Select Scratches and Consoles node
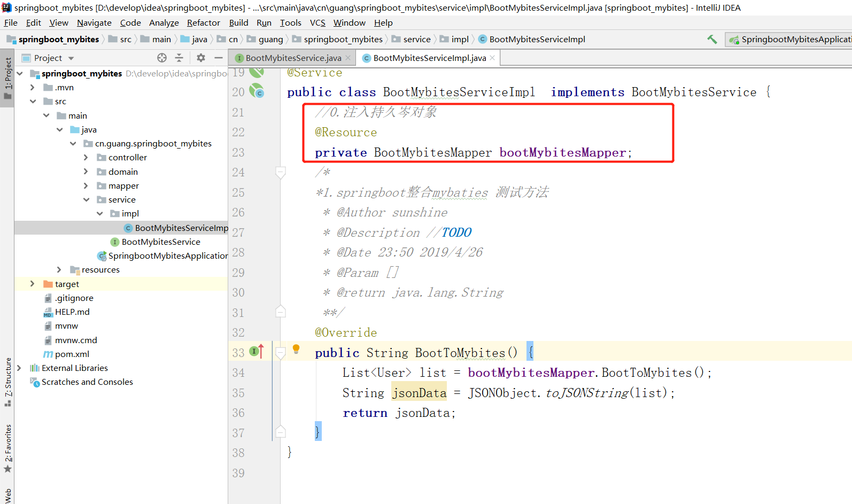The height and width of the screenshot is (504, 852). (81, 382)
